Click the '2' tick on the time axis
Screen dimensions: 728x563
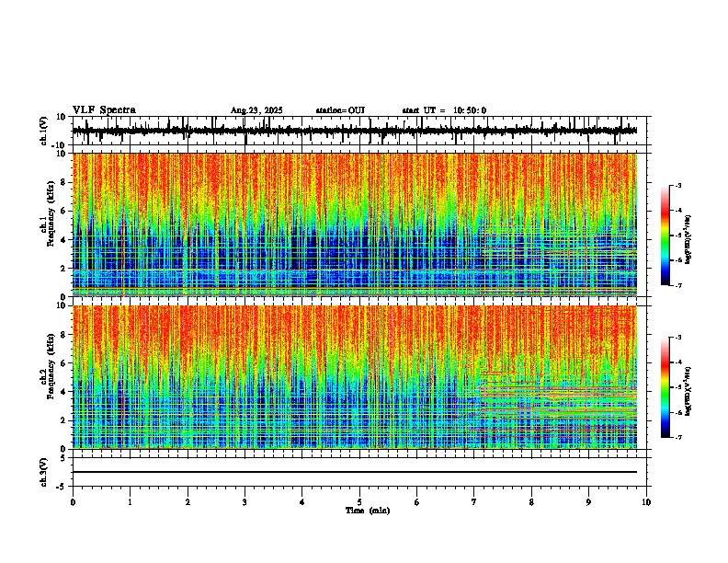188,502
